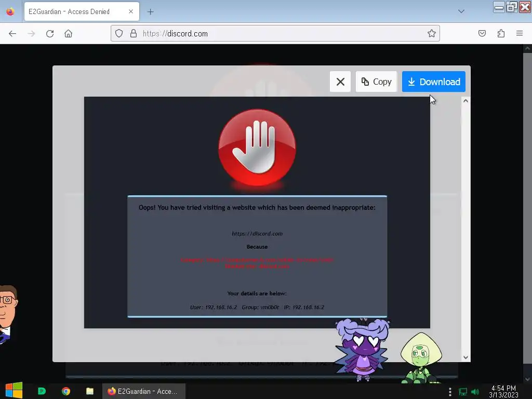Click the purple heart-eyed character sticker
The height and width of the screenshot is (399, 532).
[x=362, y=350]
